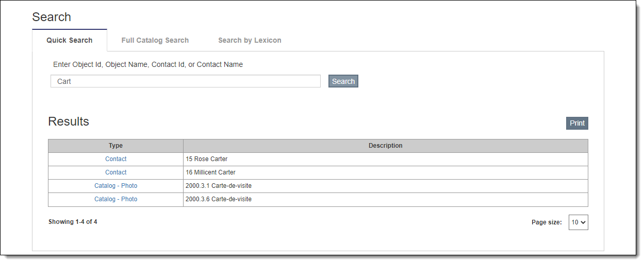
Task: Click the Results heading
Action: click(x=69, y=121)
